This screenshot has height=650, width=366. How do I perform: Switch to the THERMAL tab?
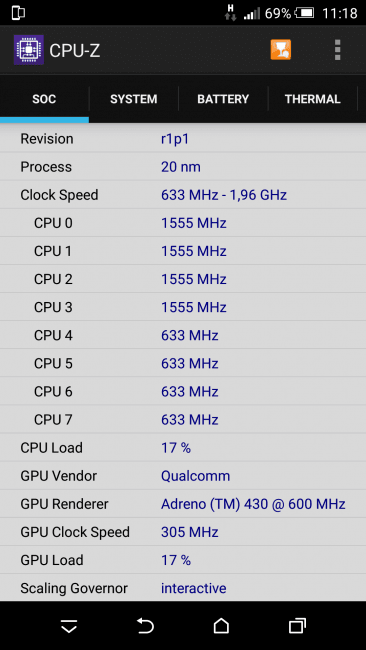[x=313, y=99]
